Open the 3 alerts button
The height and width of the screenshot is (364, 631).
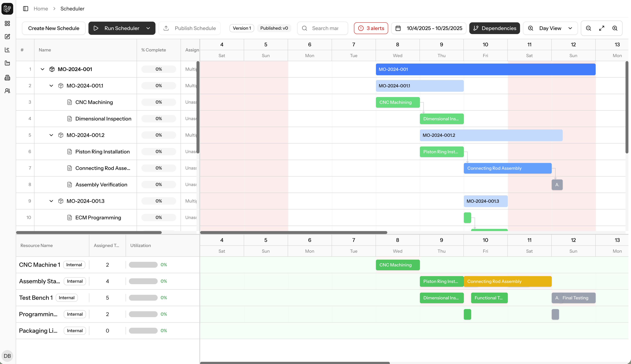click(371, 28)
